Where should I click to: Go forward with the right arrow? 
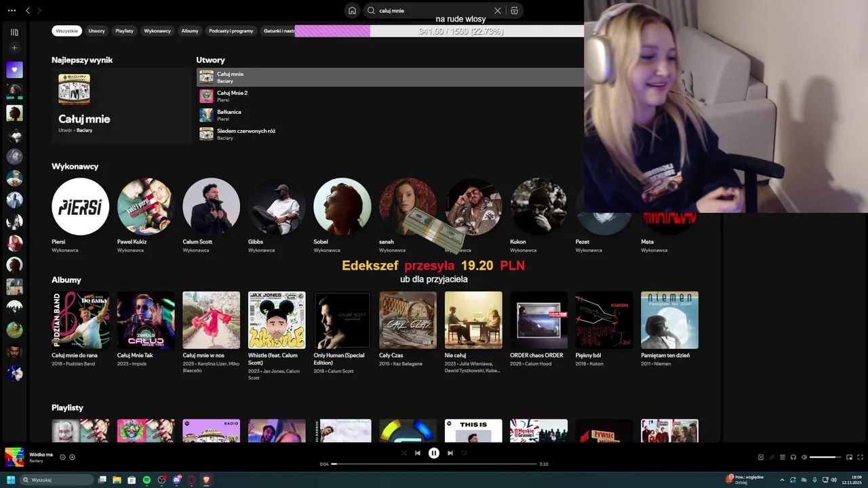click(x=39, y=11)
